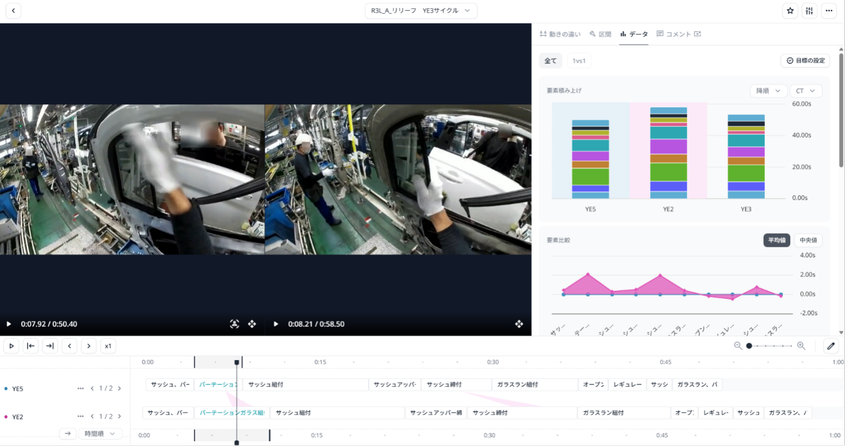
Task: Click the timeline zoom slider handle
Action: (749, 346)
